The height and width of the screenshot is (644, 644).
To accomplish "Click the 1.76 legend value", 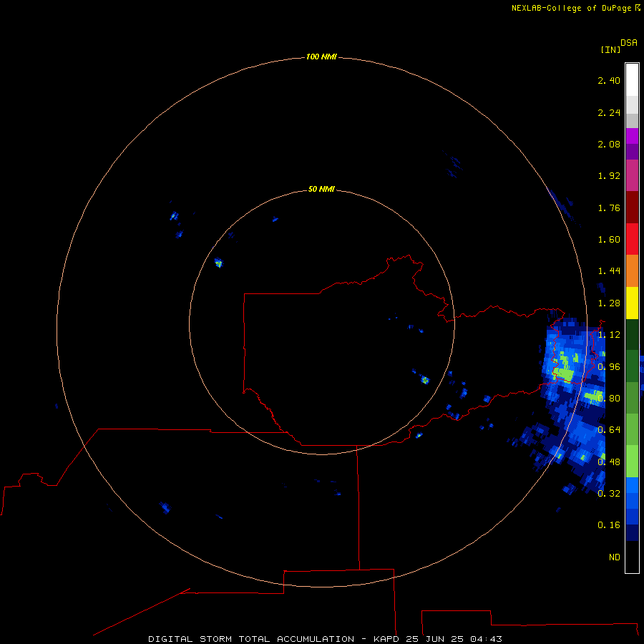I will click(x=609, y=208).
